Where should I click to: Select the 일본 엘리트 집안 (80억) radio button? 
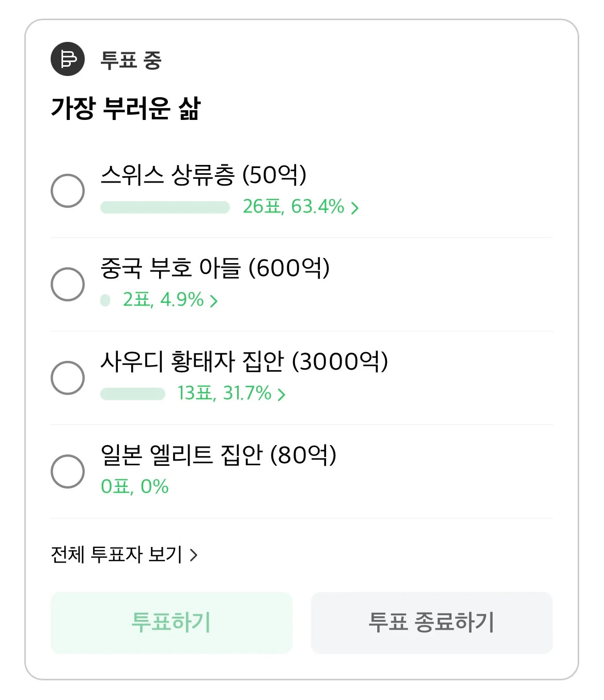coord(68,471)
